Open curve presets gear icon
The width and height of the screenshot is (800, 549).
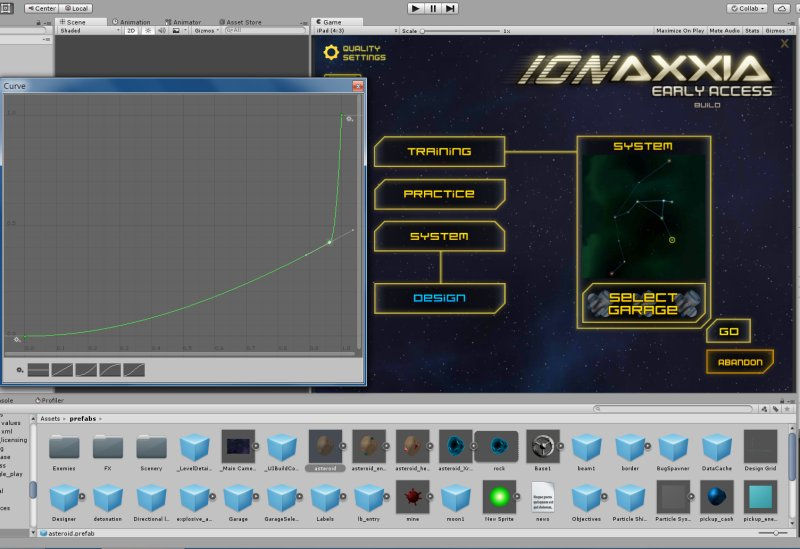pyautogui.click(x=19, y=370)
